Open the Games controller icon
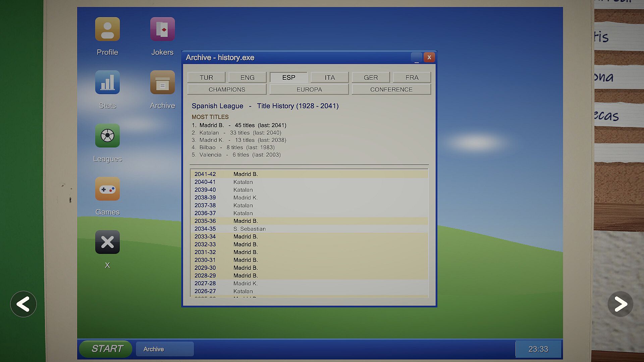This screenshot has height=362, width=644. 107,189
